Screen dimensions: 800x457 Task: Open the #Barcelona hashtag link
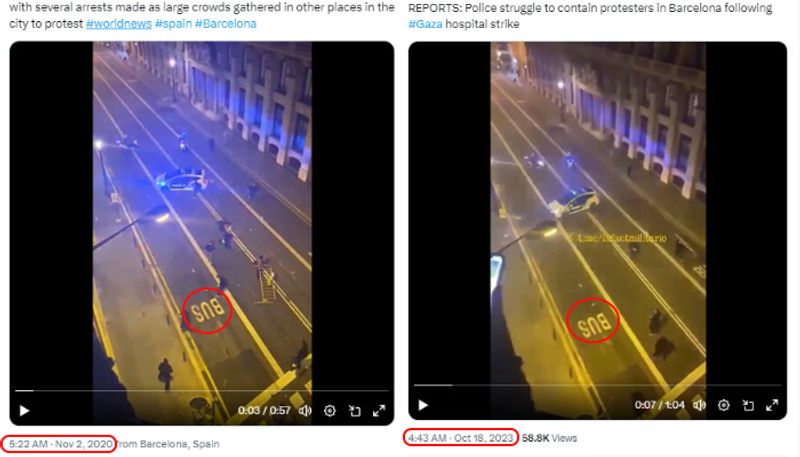click(x=226, y=23)
